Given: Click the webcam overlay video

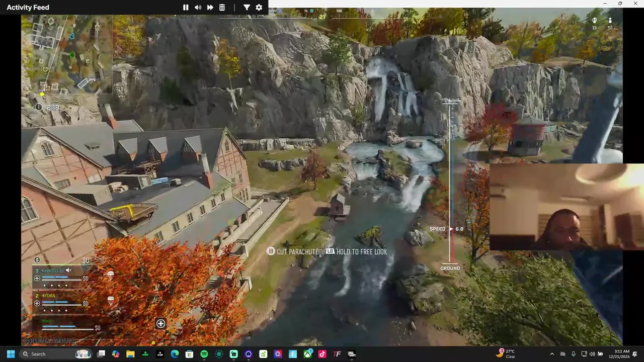Looking at the screenshot, I should 567,207.
